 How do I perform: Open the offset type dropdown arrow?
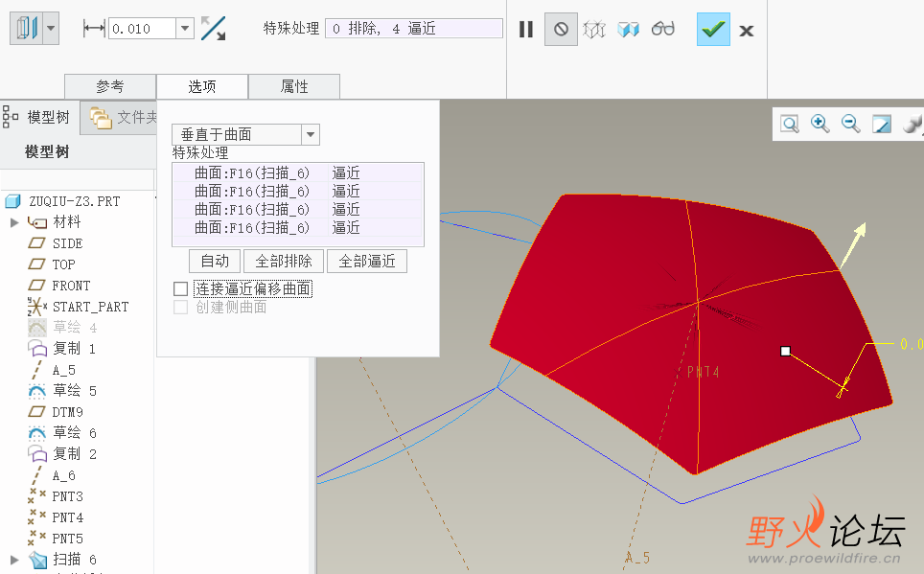point(51,29)
